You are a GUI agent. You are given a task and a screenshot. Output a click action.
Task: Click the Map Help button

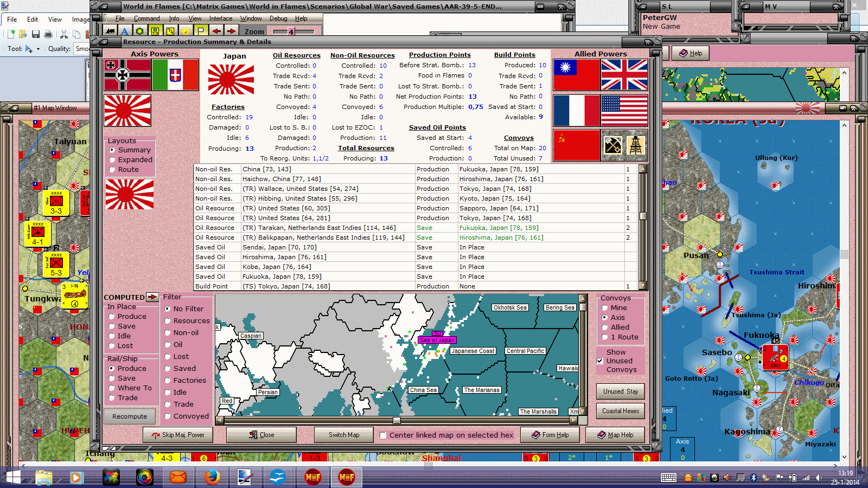(615, 435)
